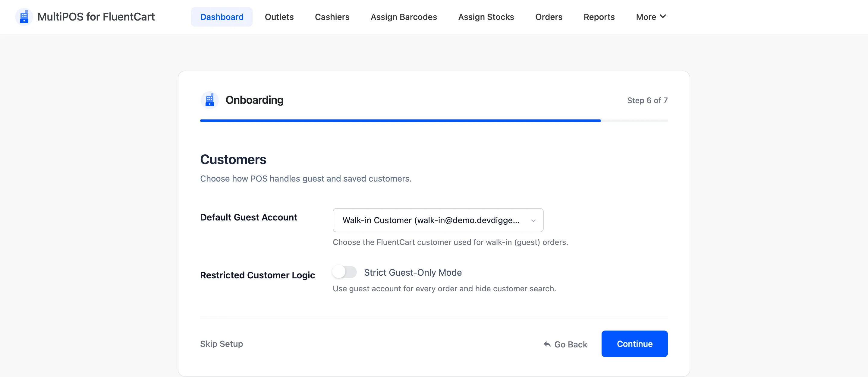This screenshot has height=377, width=868.
Task: Click the Skip Setup link
Action: coord(222,344)
